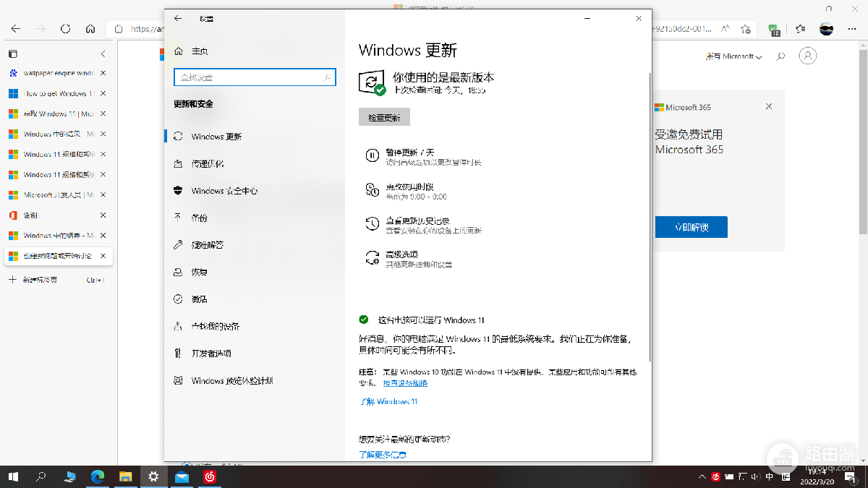Click the green extension badge icon in Edge
The width and height of the screenshot is (868, 488).
[x=775, y=30]
